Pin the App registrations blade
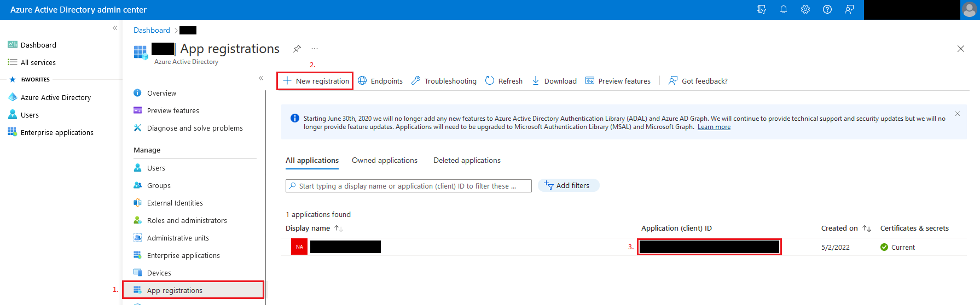 click(x=297, y=49)
